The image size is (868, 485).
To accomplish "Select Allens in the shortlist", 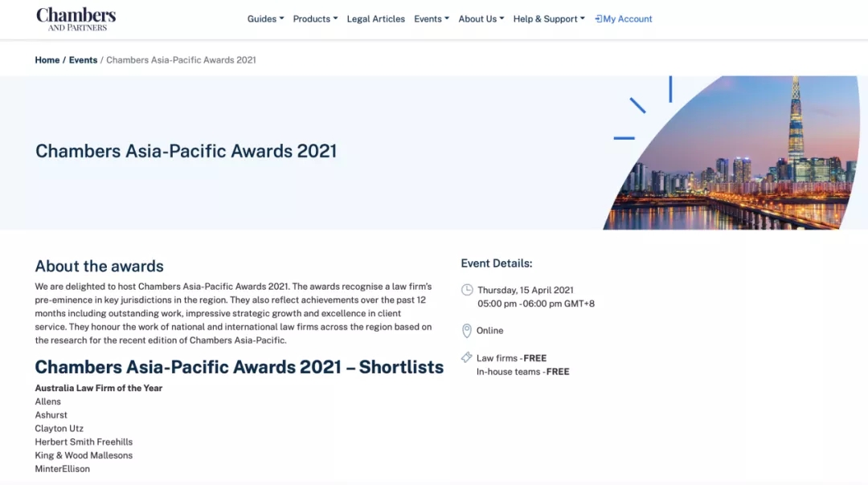I will tap(47, 401).
